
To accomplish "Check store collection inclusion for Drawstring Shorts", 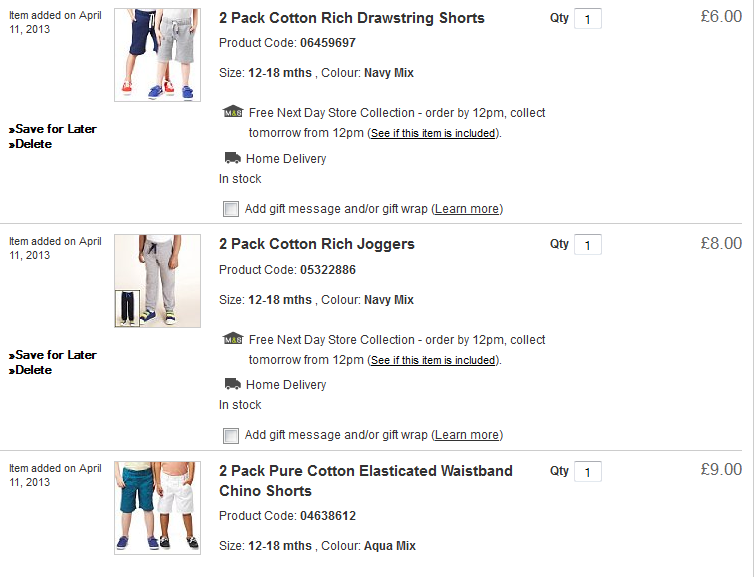I will click(433, 133).
